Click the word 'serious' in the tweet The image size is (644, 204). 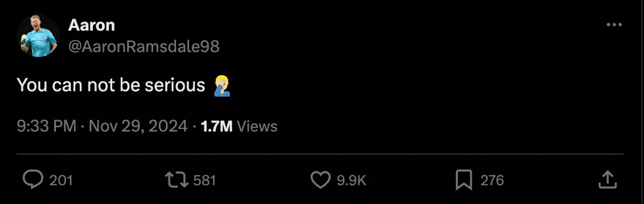pyautogui.click(x=175, y=85)
